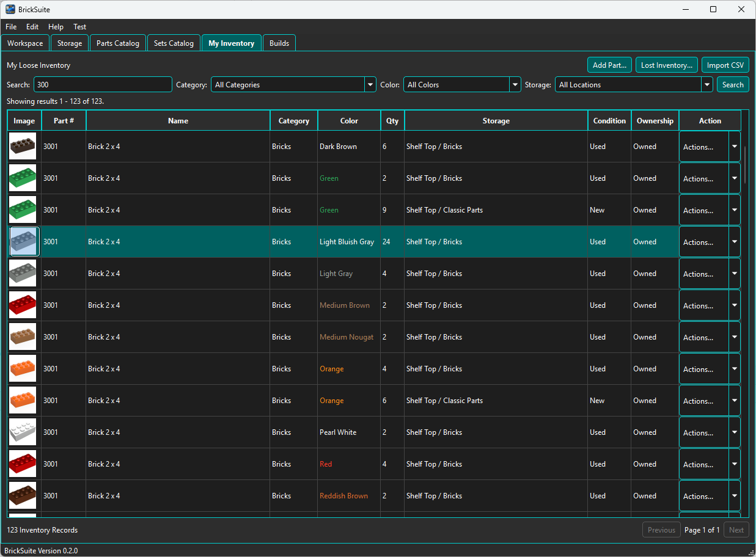
Task: Open the Category dropdown
Action: [293, 85]
